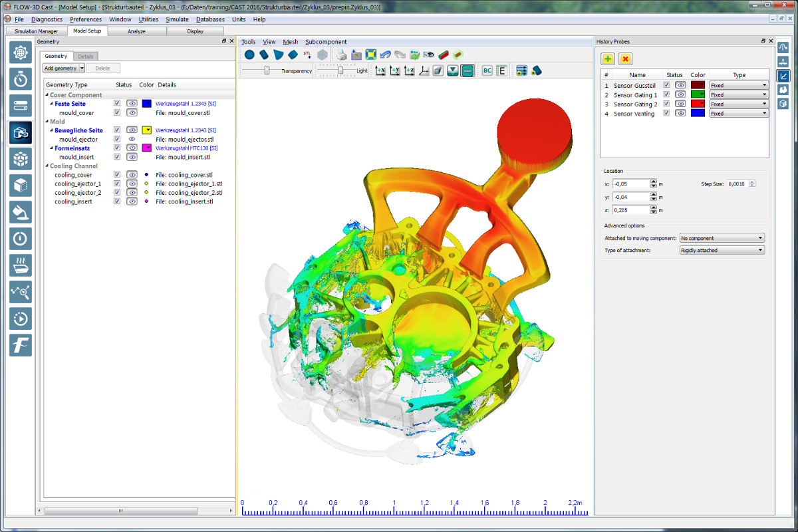Uncheck the Feste Seite status checkbox
Screen dimensions: 798x532
coord(117,104)
